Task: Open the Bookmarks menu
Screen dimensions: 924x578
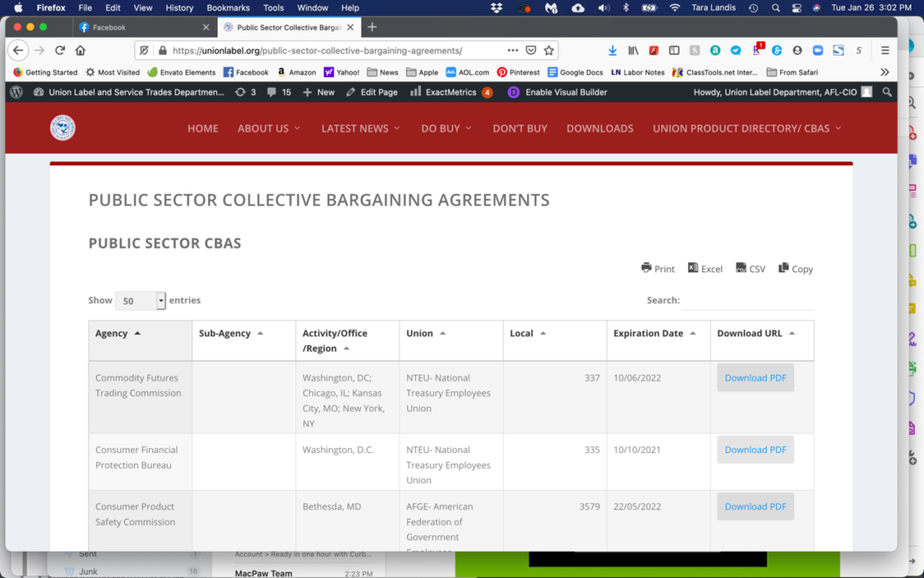Action: tap(228, 7)
